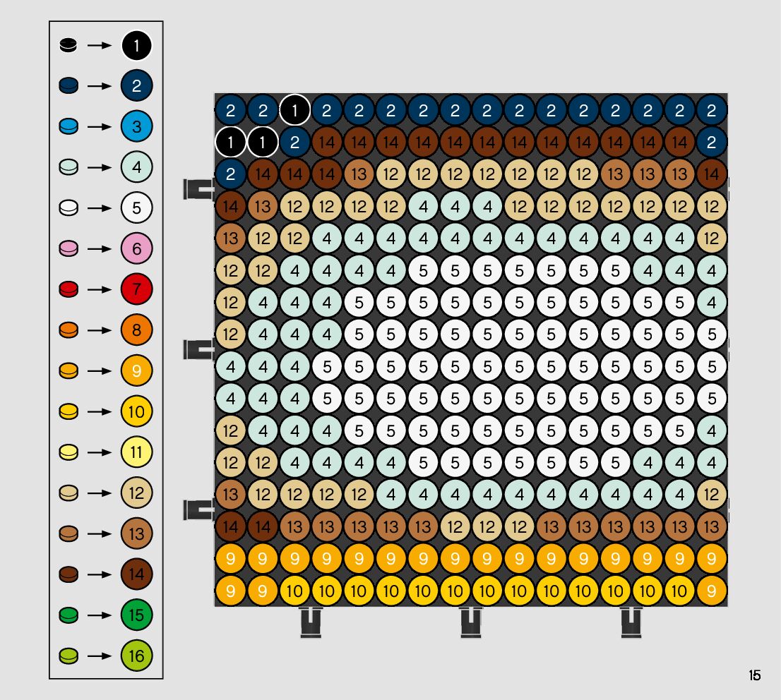Select the orange circle numbered 8 in the legend
This screenshot has height=700, width=781.
pyautogui.click(x=136, y=330)
